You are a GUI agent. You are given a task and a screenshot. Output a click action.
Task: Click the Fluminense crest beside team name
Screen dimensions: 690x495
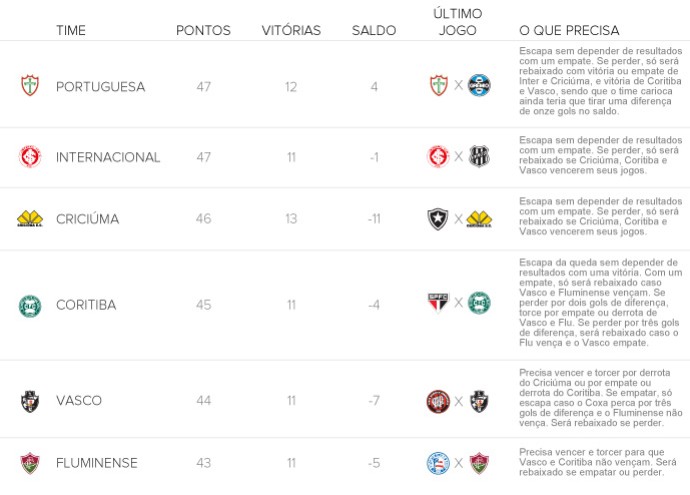coord(30,463)
